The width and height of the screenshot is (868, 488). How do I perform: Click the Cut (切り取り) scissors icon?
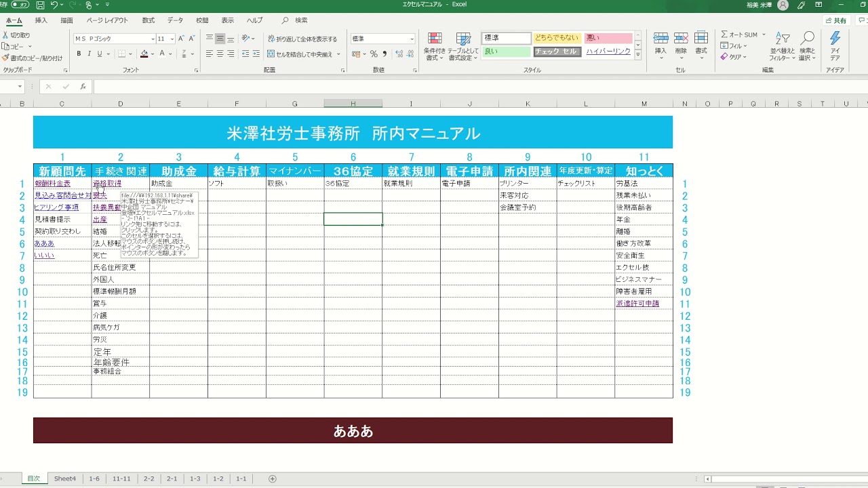[x=6, y=35]
